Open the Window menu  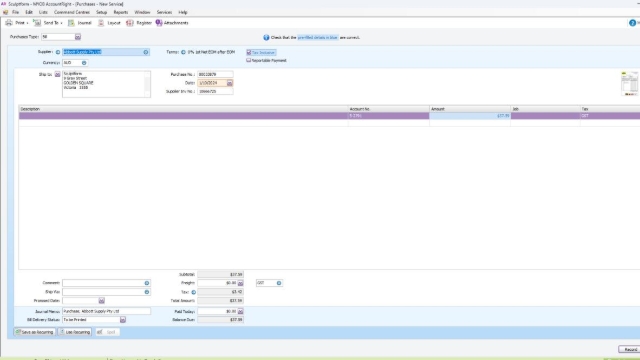(142, 12)
